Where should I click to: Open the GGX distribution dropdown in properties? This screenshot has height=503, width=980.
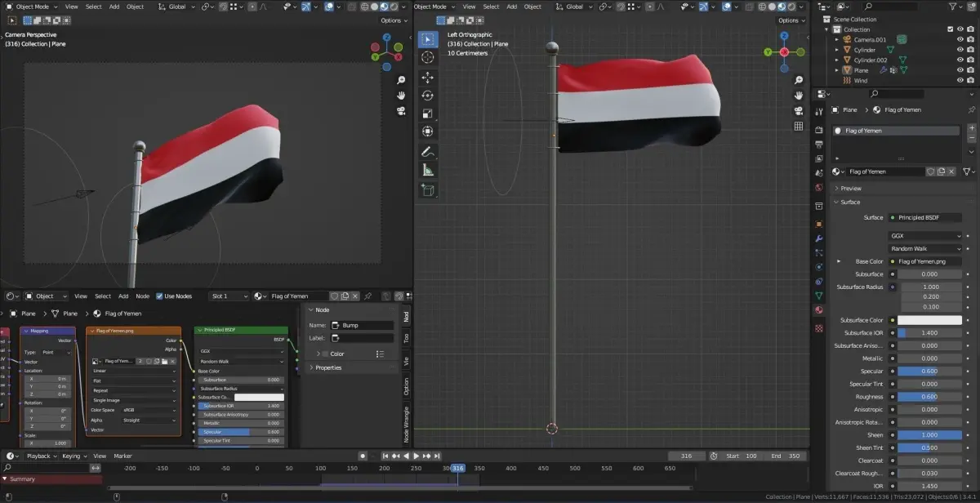[x=926, y=236]
